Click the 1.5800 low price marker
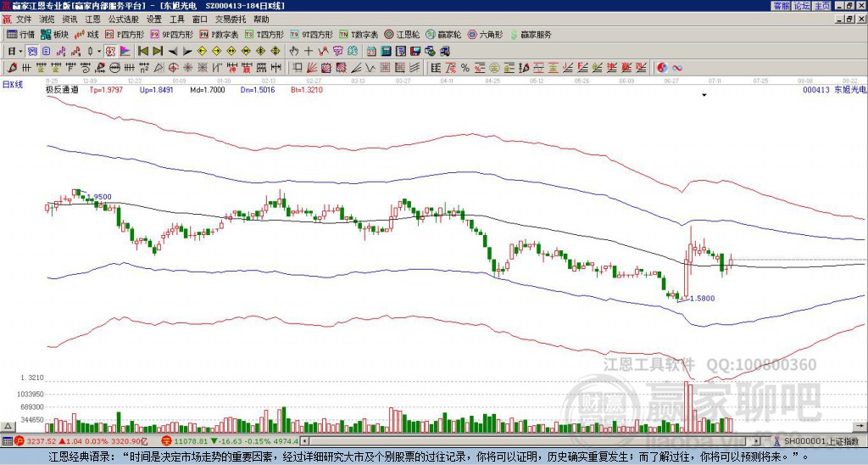Viewport: 868px width, 465px height. (x=703, y=298)
